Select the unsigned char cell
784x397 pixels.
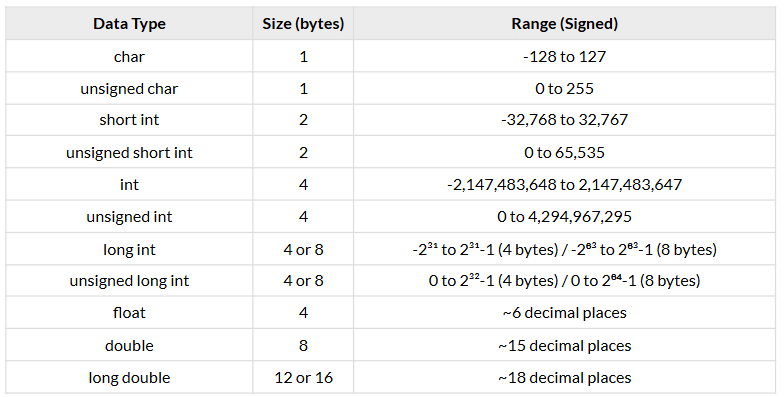(129, 88)
